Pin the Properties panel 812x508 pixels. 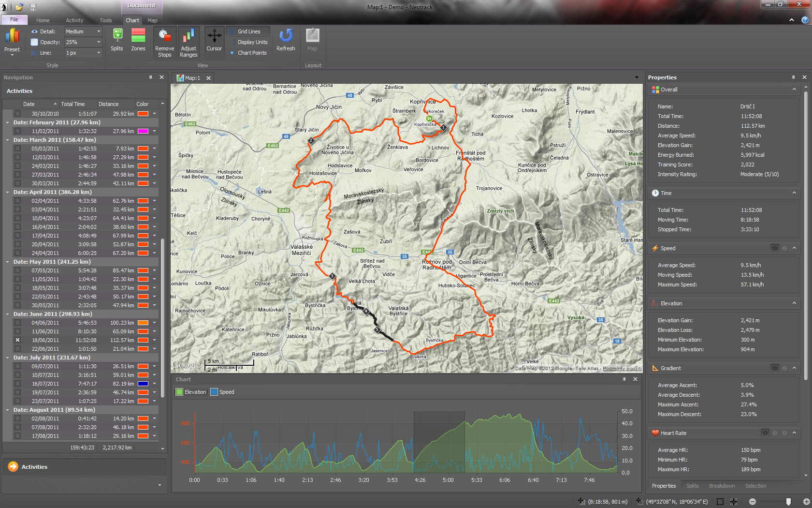coord(793,77)
